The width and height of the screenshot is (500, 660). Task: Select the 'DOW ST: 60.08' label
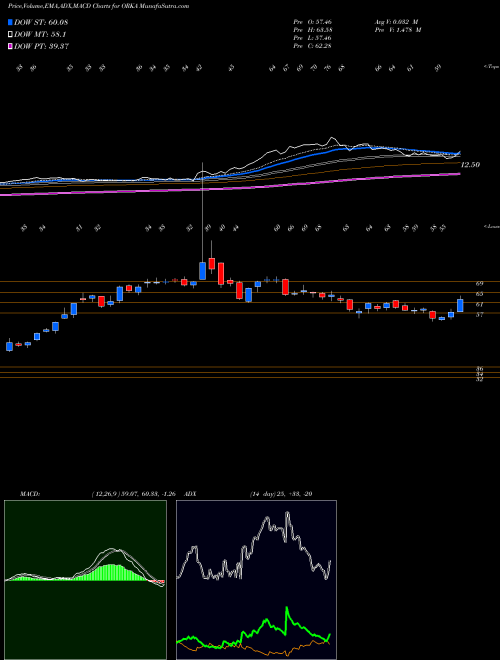[41, 22]
